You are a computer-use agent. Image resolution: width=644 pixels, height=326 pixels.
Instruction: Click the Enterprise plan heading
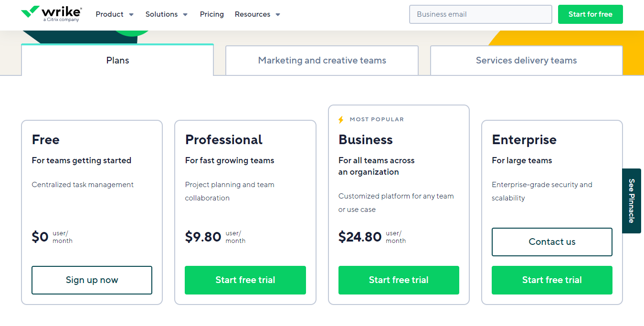point(524,140)
